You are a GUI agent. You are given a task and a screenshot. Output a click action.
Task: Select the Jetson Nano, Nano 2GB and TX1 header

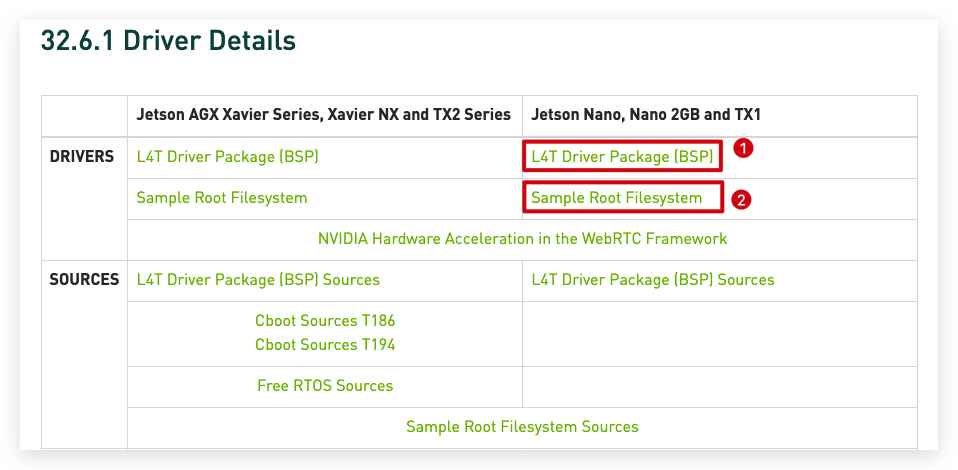646,115
